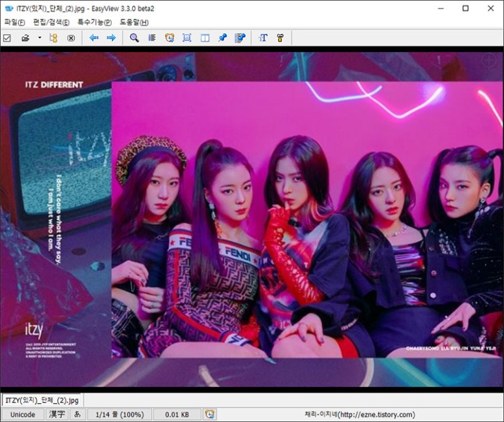Click the clock icon in status bar
This screenshot has height=422, width=504.
point(209,414)
